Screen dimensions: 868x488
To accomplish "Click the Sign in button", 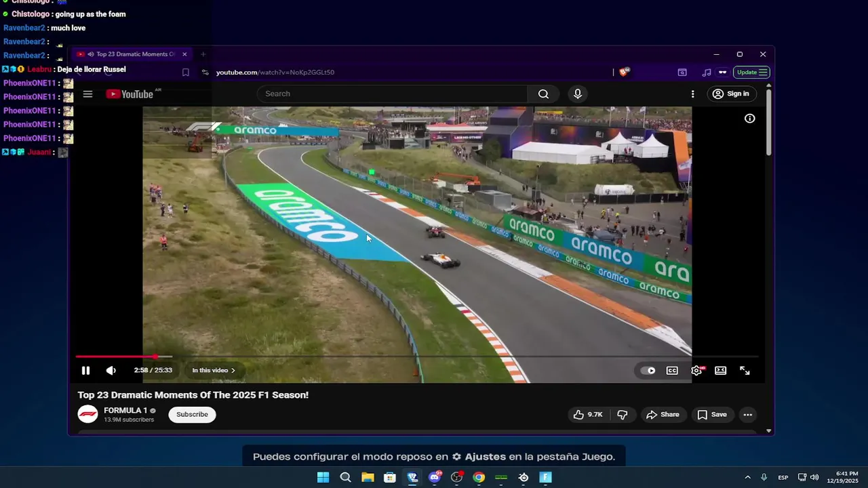I will tap(731, 94).
